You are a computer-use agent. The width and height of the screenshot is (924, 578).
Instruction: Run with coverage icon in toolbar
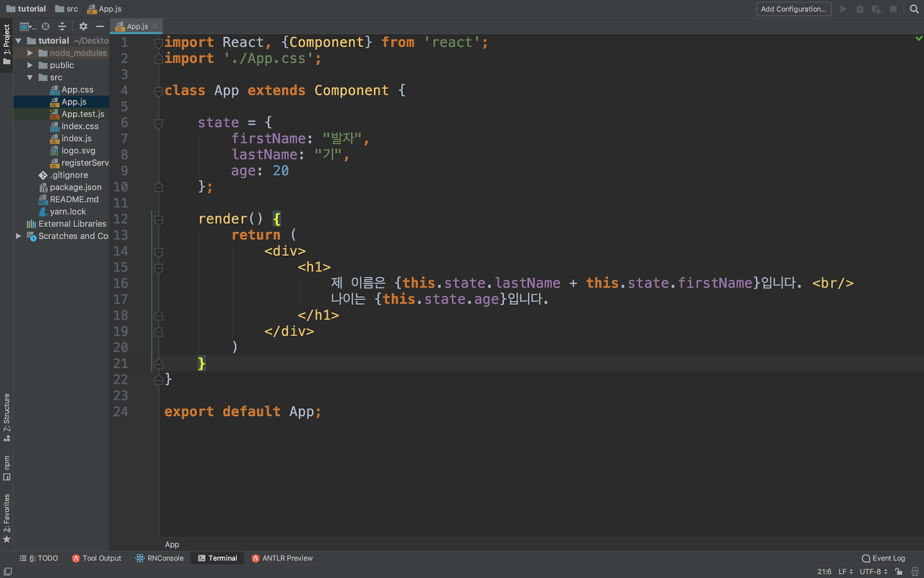tap(876, 9)
